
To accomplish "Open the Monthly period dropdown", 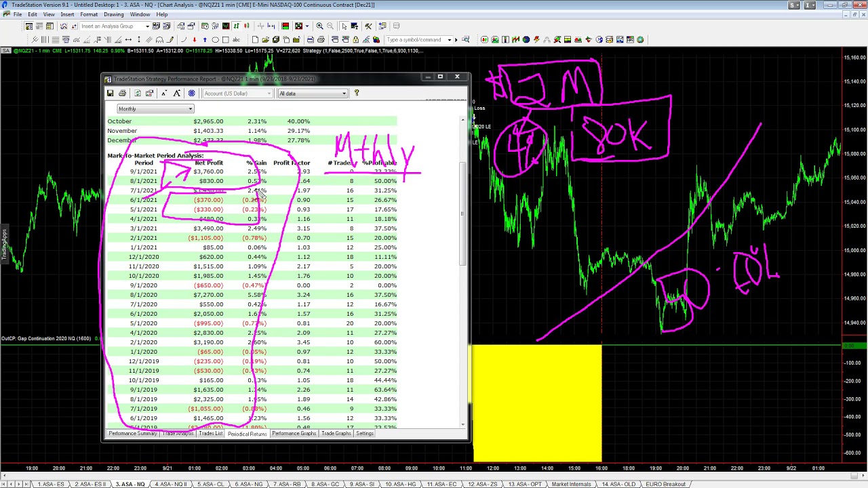I will click(x=155, y=109).
